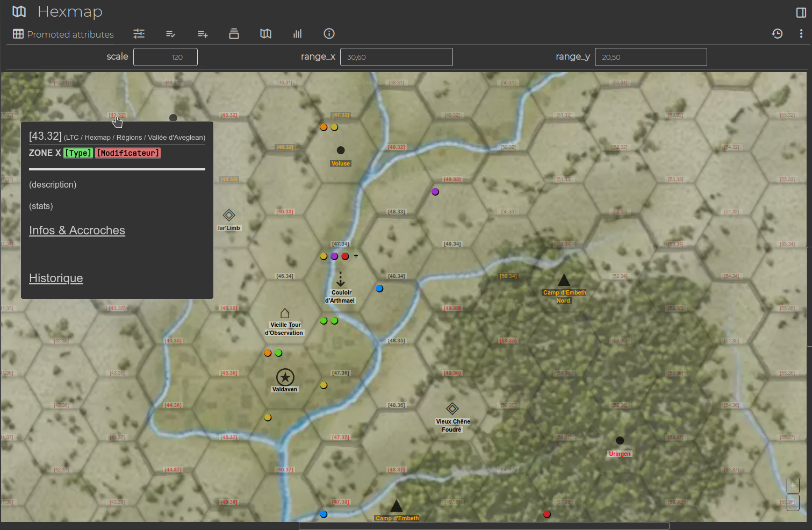Click the green [Type] tag
The image size is (812, 530).
point(78,153)
